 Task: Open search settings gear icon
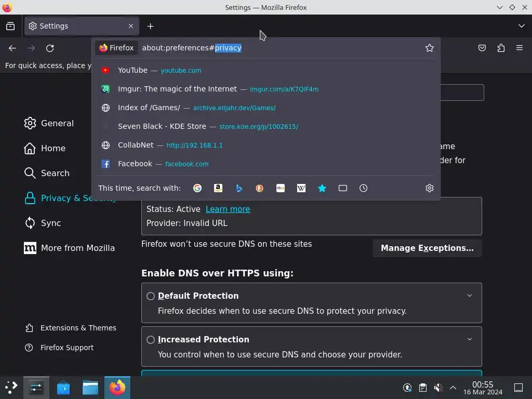tap(430, 188)
